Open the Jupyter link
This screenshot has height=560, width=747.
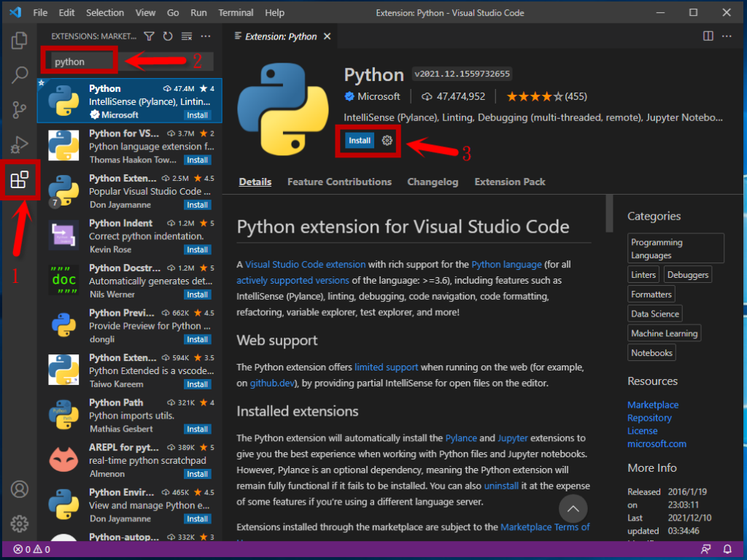pyautogui.click(x=513, y=438)
